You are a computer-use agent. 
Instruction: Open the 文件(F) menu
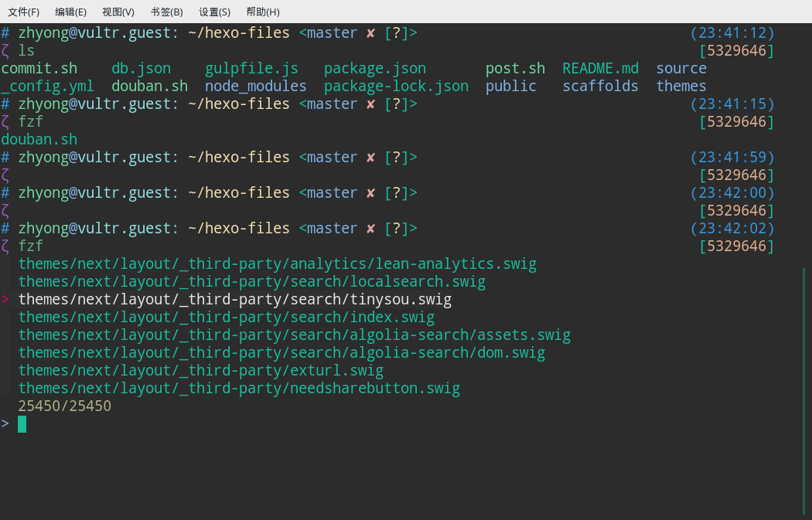(23, 12)
